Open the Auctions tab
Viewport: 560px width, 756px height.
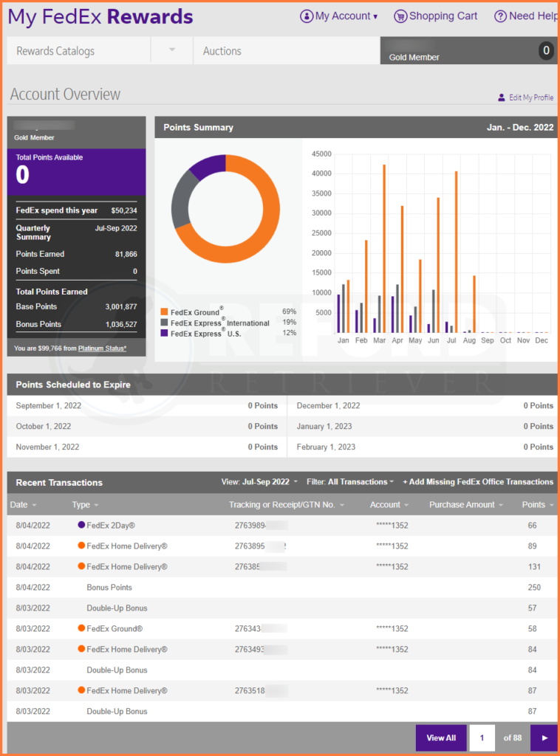[x=287, y=51]
